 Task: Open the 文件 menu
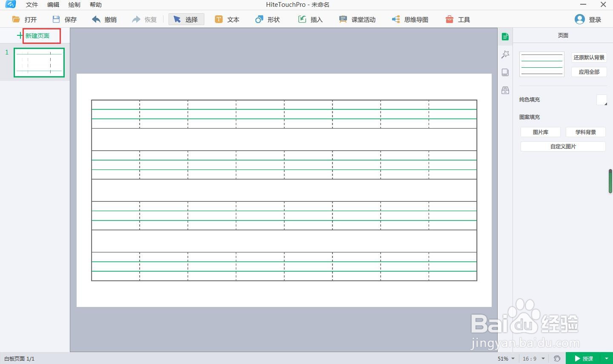(32, 5)
